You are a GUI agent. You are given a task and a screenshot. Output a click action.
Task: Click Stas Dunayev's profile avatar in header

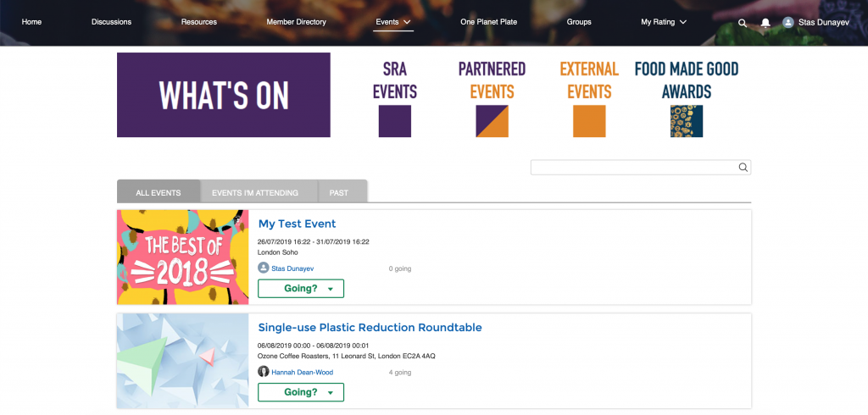click(788, 23)
